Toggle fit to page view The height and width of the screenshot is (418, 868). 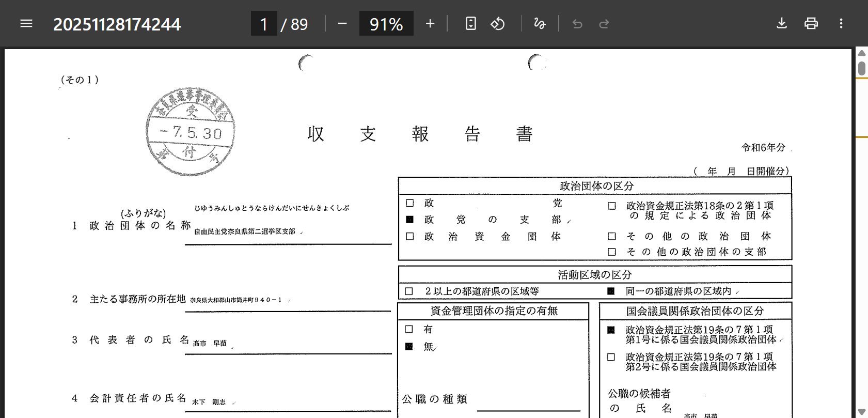click(x=470, y=24)
